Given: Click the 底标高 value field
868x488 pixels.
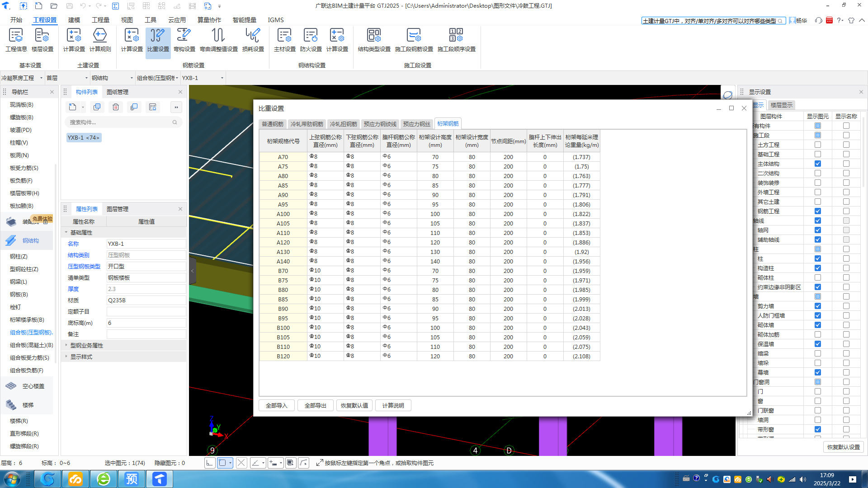Looking at the screenshot, I should point(146,323).
